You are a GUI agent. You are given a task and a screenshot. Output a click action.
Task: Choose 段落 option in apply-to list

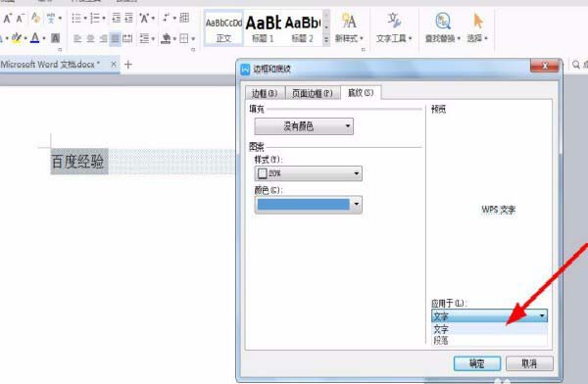[x=489, y=340]
